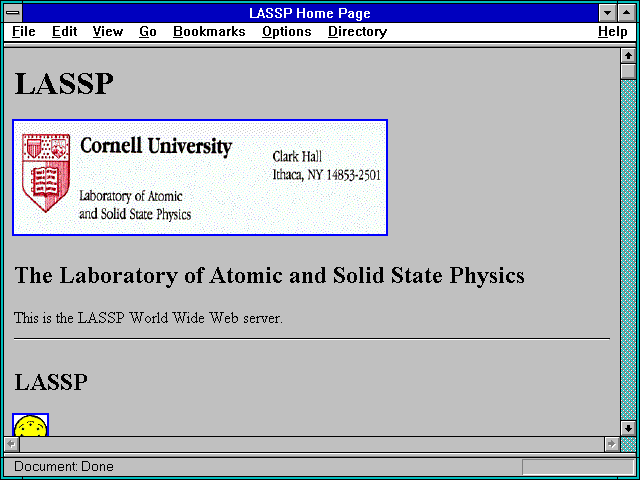Click the heading 'The Laboratory of Atomic and Solid State Physics'
Screen dimensions: 640x480
click(269, 276)
